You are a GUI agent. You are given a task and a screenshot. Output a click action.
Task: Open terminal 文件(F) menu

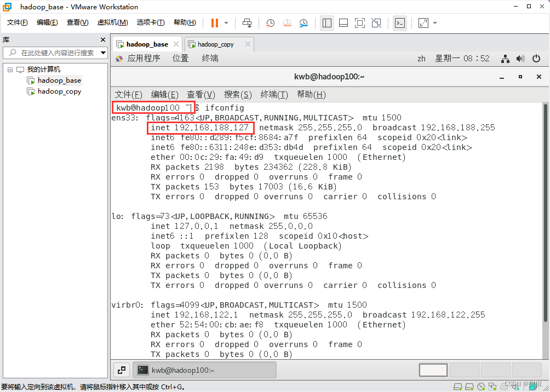tap(129, 94)
